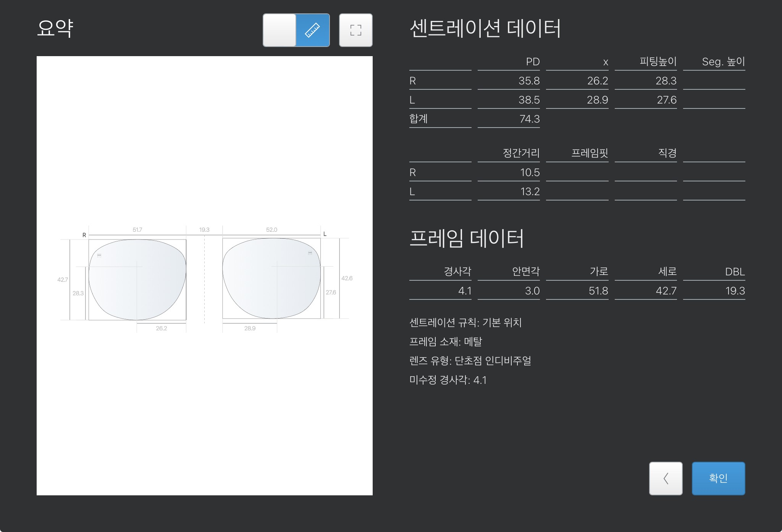This screenshot has width=782, height=532.
Task: Switch to the blank left toggle segment
Action: 280,30
